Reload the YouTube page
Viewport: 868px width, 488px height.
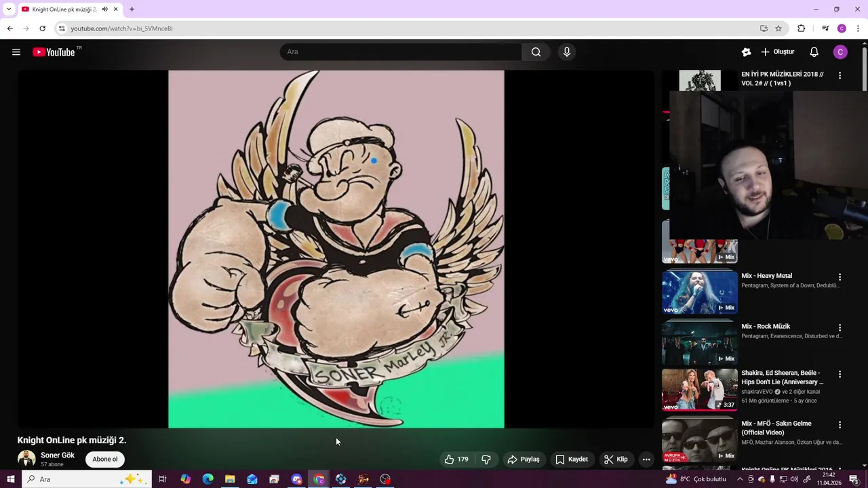[x=42, y=28]
